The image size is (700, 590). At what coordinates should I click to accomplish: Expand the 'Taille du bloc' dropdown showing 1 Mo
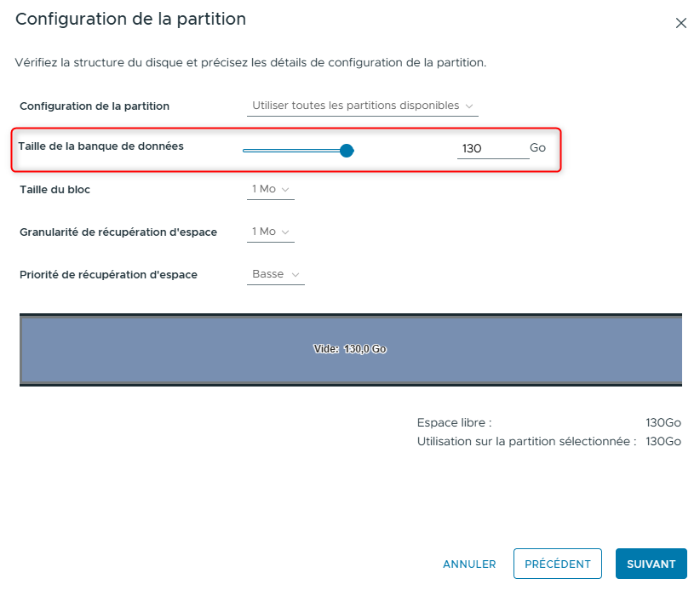coord(270,189)
